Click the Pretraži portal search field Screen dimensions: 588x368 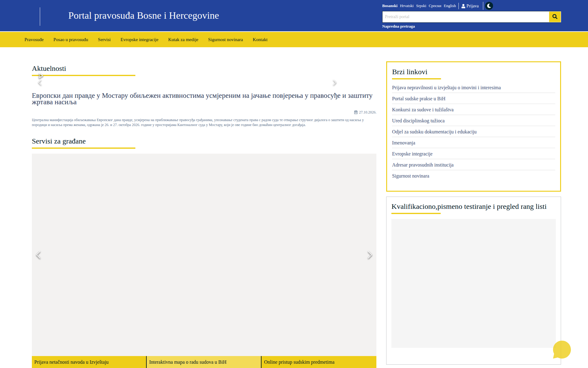coord(466,17)
